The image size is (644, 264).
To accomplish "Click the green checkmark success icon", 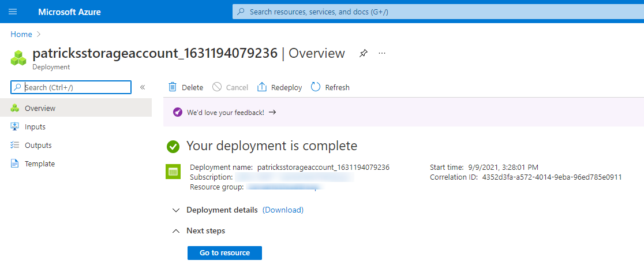I will pos(173,146).
